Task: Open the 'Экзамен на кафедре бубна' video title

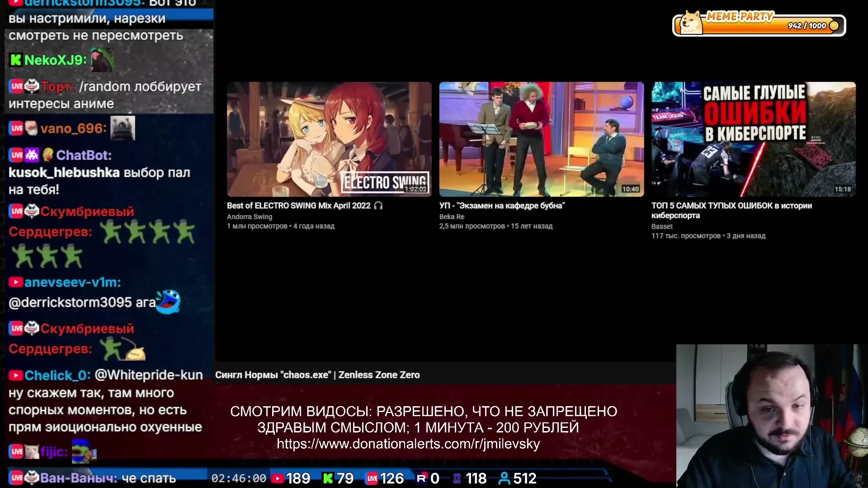Action: point(502,206)
